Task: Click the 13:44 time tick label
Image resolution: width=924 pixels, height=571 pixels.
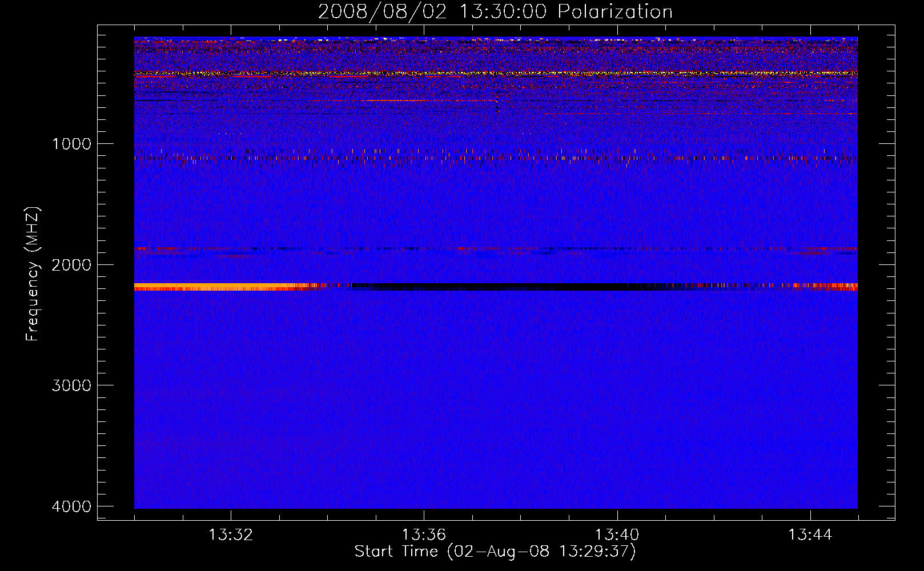Action: point(810,535)
